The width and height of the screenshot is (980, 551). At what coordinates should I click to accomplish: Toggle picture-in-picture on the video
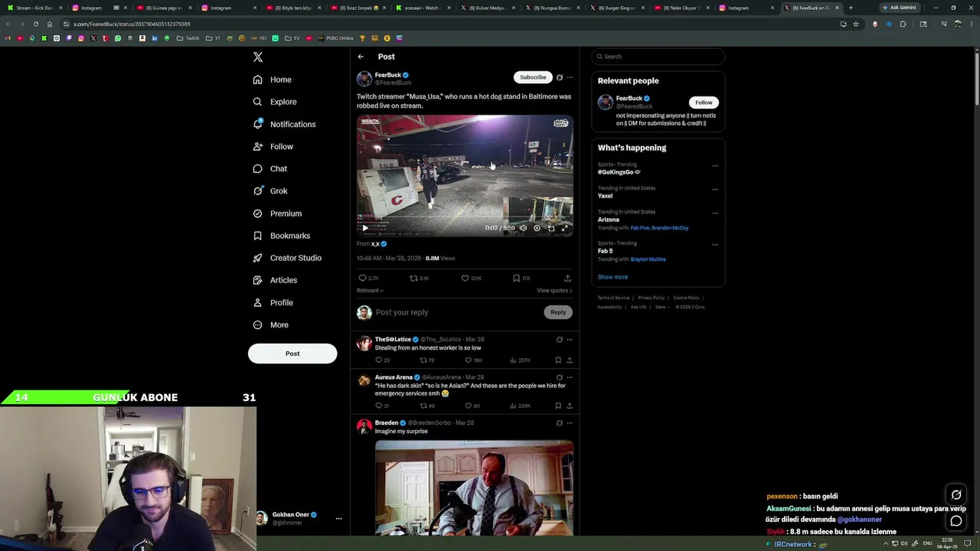click(551, 228)
